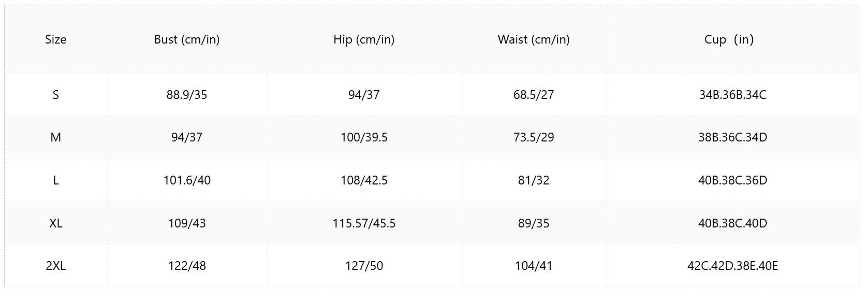This screenshot has height=300, width=868.
Task: Select the XL size row label
Action: 56,223
